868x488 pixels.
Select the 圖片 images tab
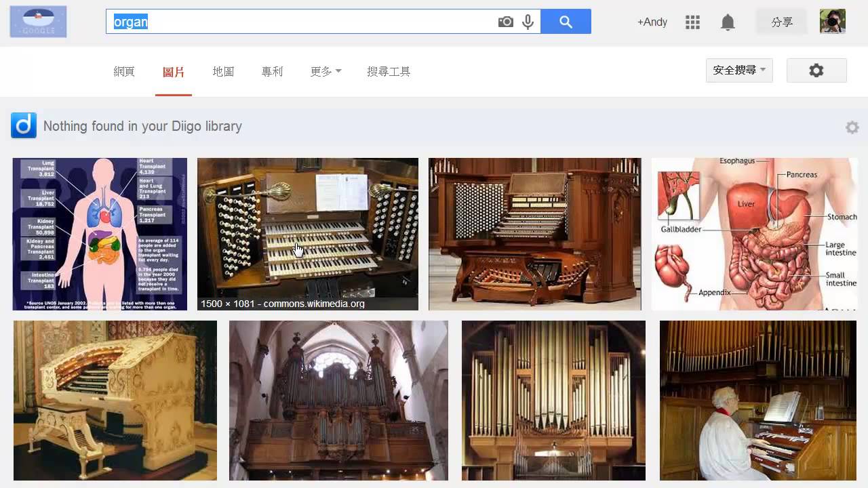click(x=174, y=72)
